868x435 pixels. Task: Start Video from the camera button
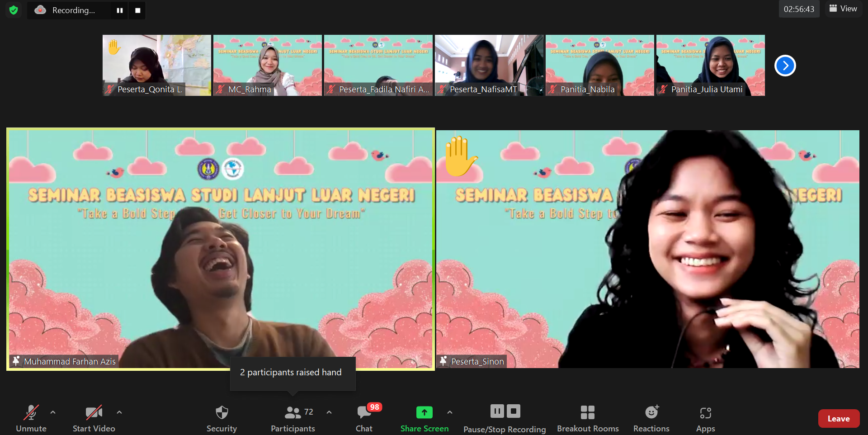pyautogui.click(x=94, y=418)
